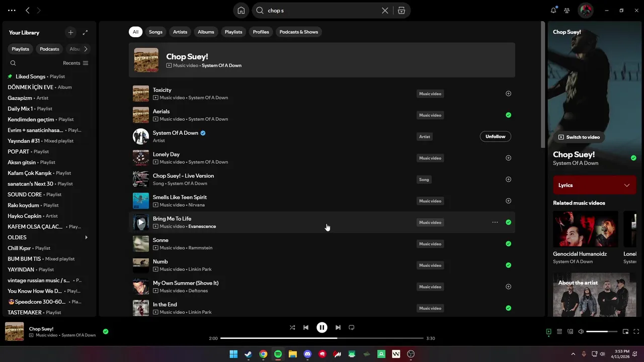Show Playlists in the search results
This screenshot has height=362, width=644.
pos(233,32)
